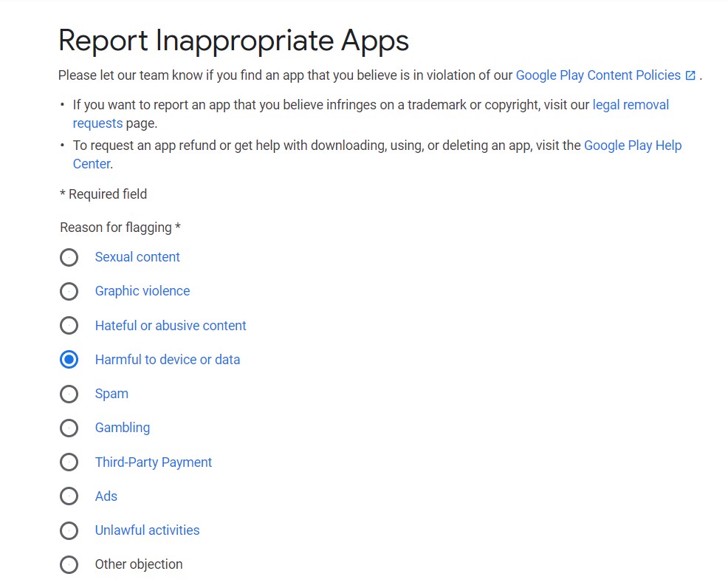This screenshot has width=728, height=588.
Task: Select the Spam radio button
Action: click(69, 394)
